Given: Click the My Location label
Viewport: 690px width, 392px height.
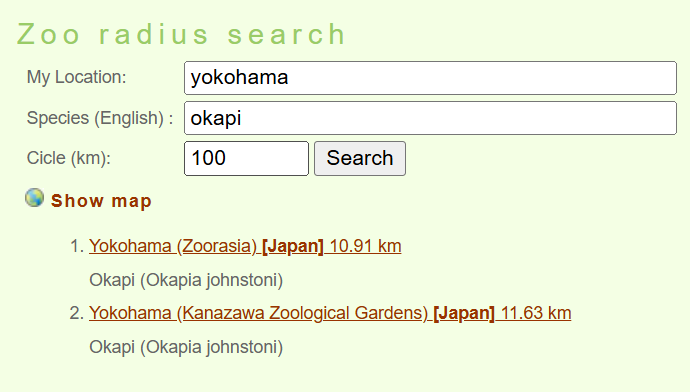Looking at the screenshot, I should 77,77.
